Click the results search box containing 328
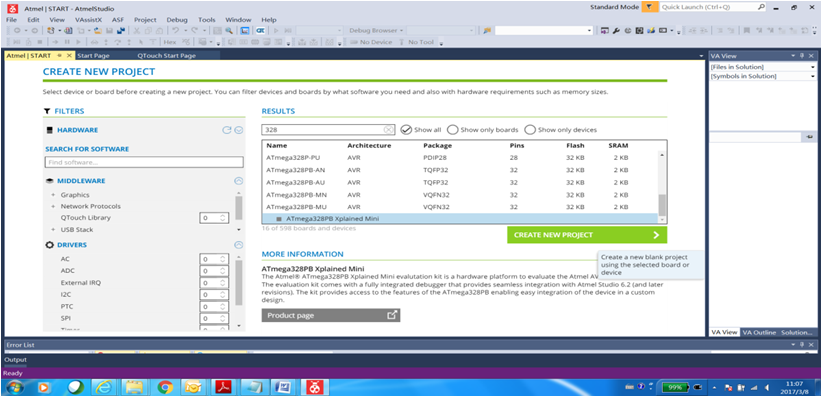822x397 pixels. pos(328,130)
